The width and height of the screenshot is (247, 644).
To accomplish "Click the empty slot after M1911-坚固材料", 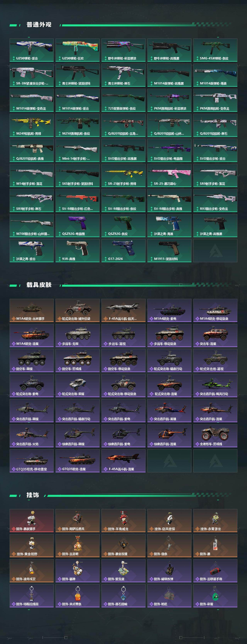I will 215,251.
